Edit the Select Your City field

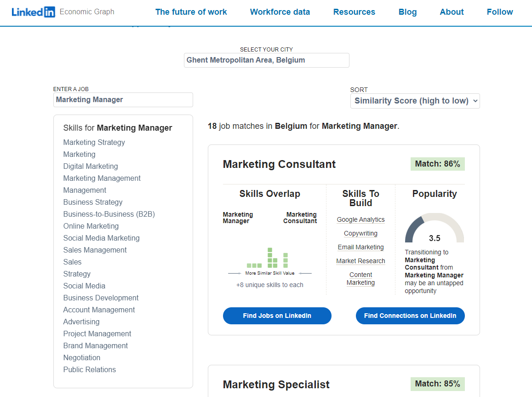tap(266, 60)
